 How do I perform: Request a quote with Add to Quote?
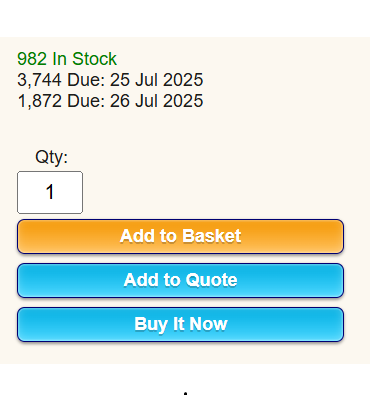[180, 280]
